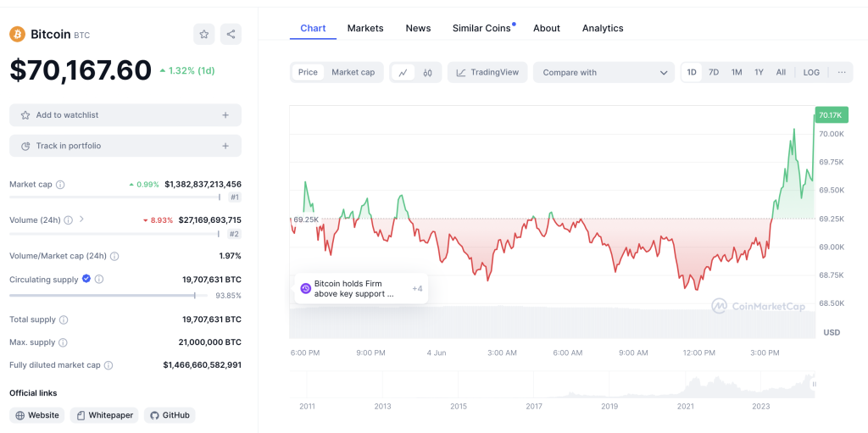Star Bitcoin with the favorite icon
Viewport: 868px width, 433px height.
(203, 35)
